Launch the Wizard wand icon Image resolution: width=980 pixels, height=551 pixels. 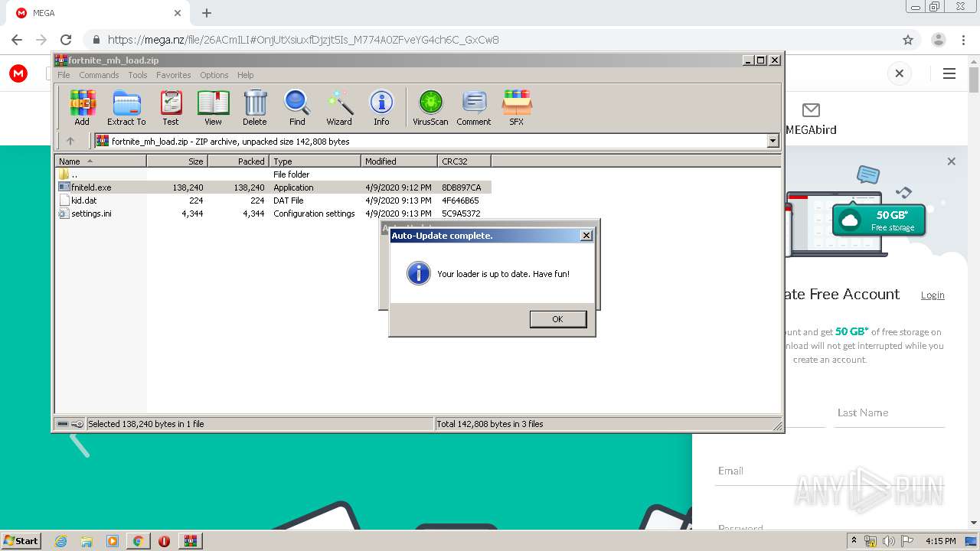(339, 107)
